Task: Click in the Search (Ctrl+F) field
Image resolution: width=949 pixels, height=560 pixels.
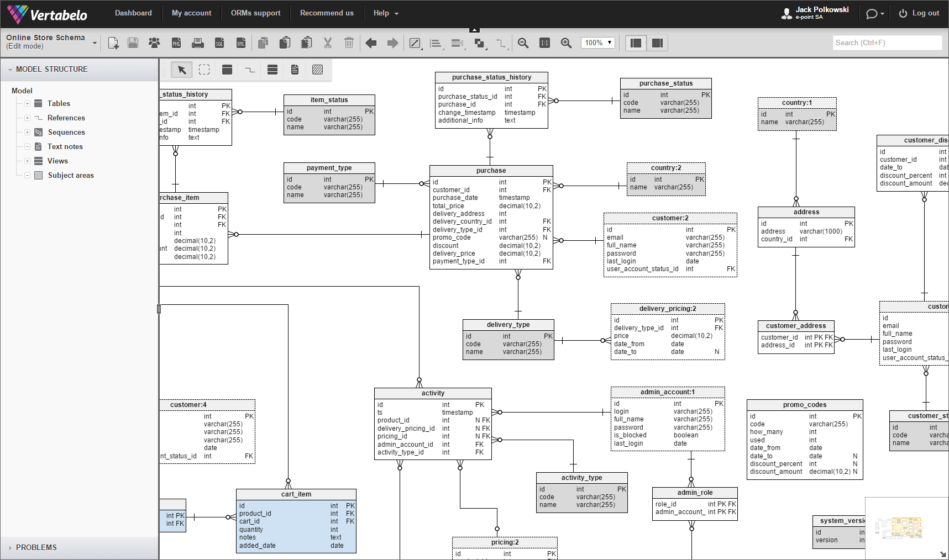Action: [x=887, y=43]
